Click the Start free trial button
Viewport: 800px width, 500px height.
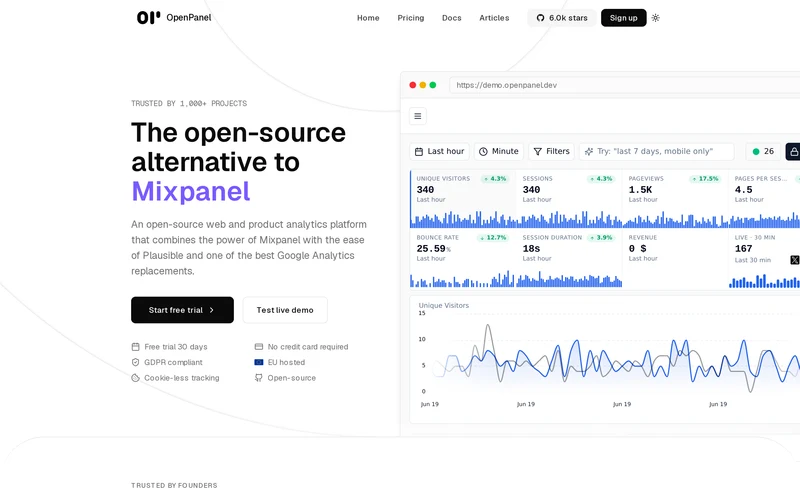[182, 310]
